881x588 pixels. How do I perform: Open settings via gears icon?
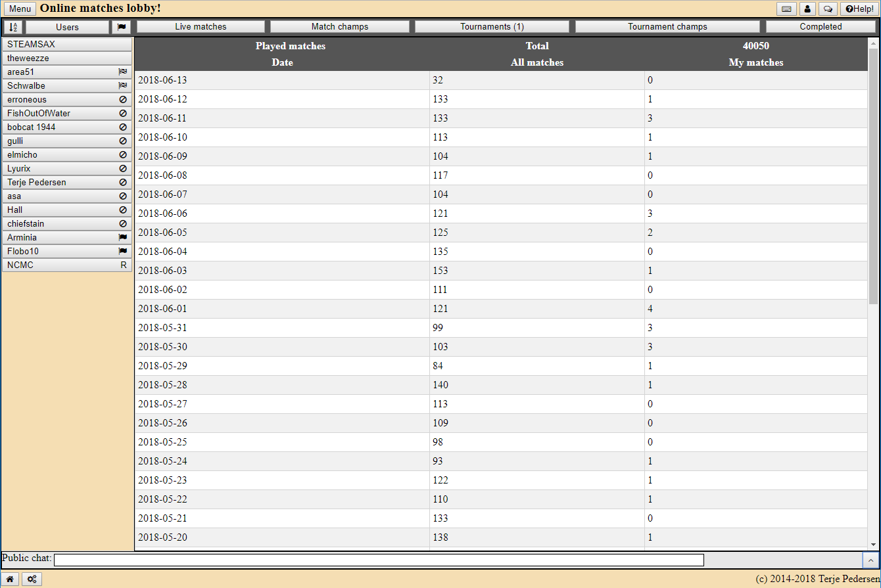[32, 579]
